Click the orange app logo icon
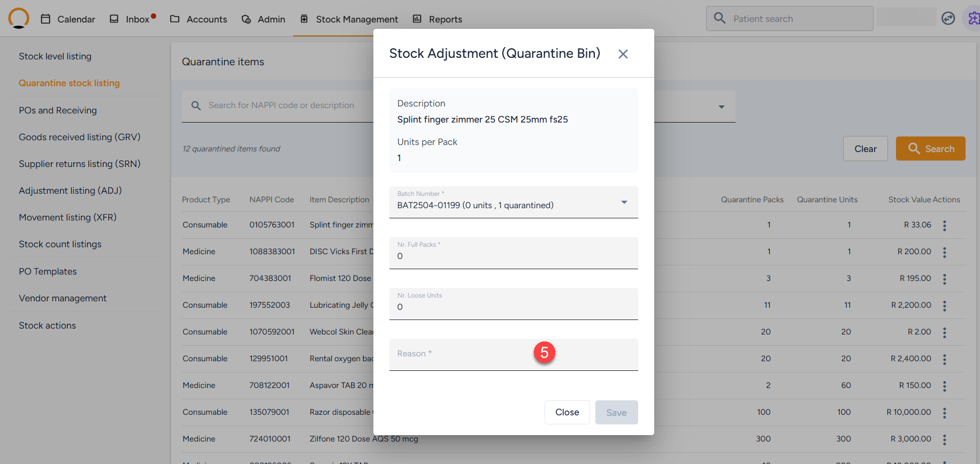980x464 pixels. (19, 18)
